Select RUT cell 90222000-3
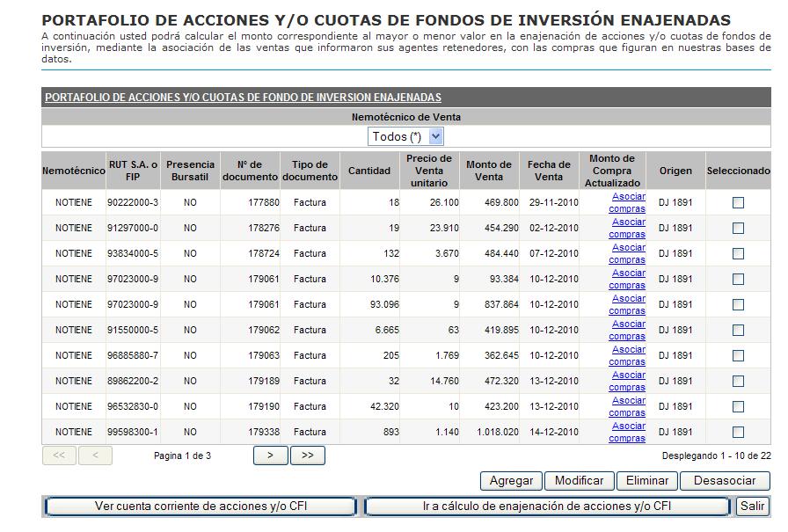Image resolution: width=788 pixels, height=532 pixels. click(x=133, y=202)
